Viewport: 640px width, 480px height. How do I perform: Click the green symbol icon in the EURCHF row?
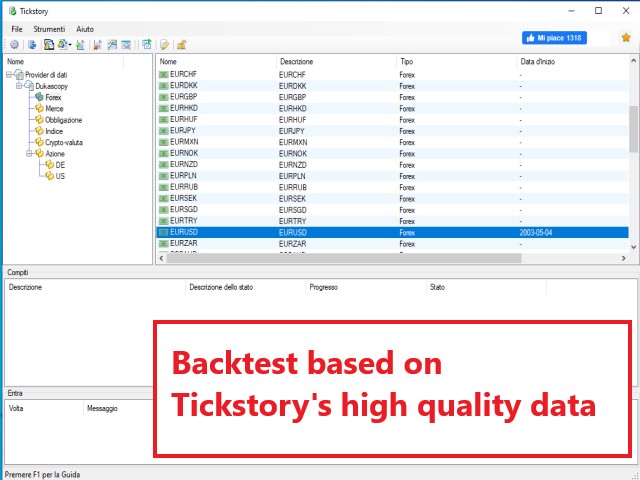[x=164, y=75]
